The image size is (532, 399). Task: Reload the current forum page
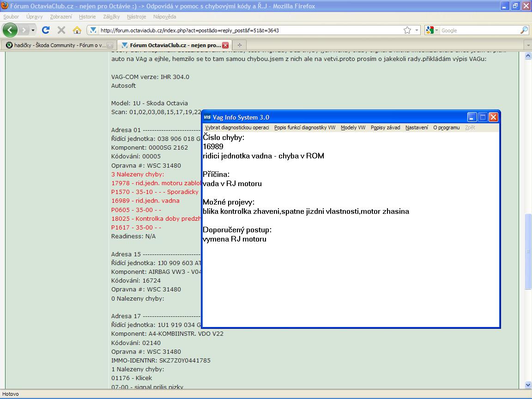46,30
